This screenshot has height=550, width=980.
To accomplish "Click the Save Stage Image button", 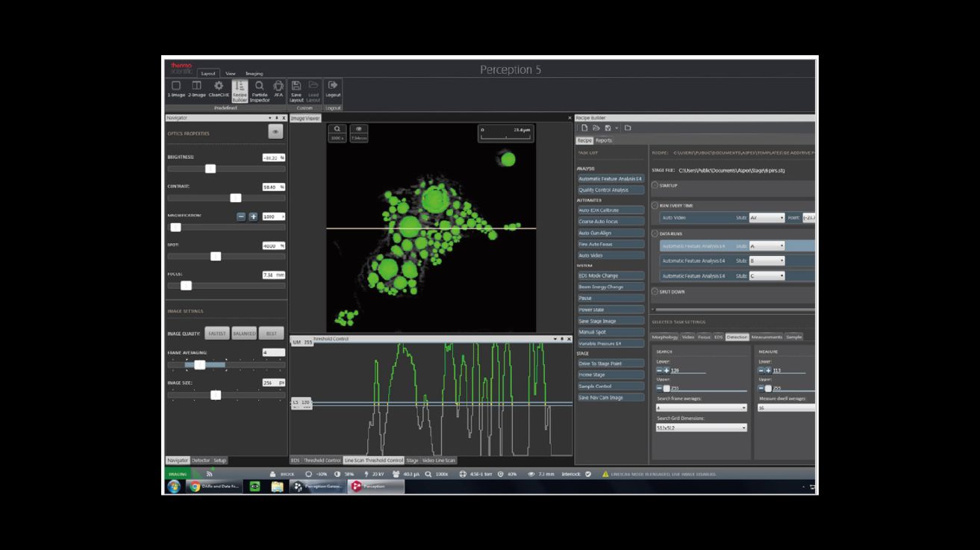I will coord(611,321).
